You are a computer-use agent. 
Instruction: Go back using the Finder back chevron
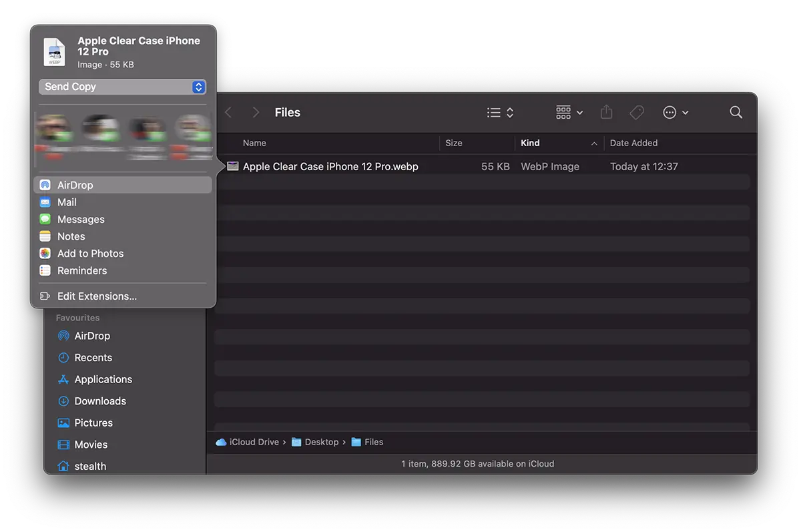coord(228,112)
